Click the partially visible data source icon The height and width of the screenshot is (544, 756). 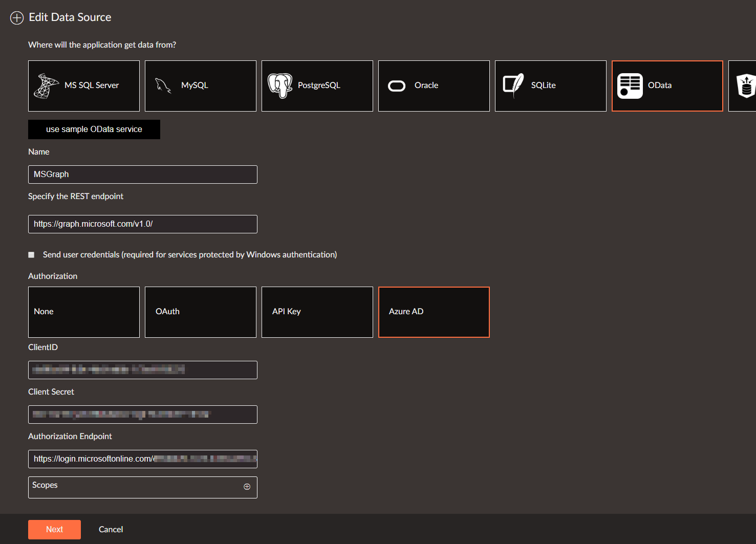click(x=746, y=85)
